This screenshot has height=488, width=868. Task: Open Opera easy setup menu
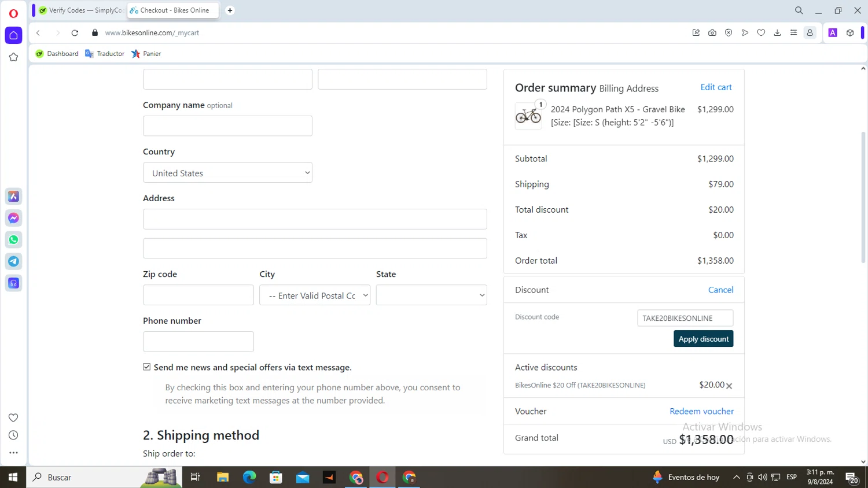click(x=793, y=33)
